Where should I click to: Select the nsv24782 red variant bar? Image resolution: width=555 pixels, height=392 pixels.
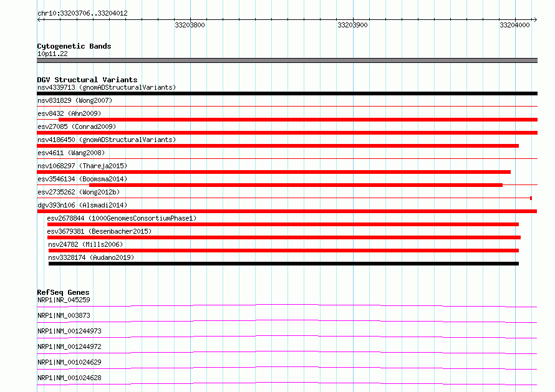[284, 251]
